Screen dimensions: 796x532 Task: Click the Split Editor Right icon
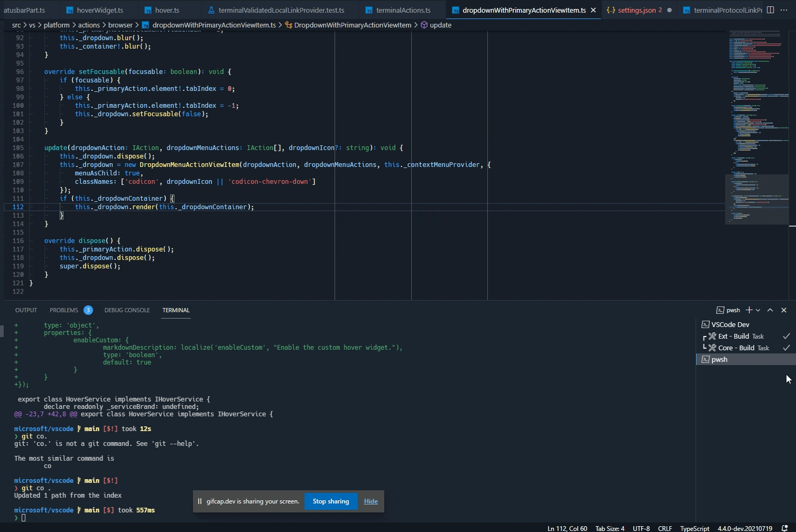[770, 10]
